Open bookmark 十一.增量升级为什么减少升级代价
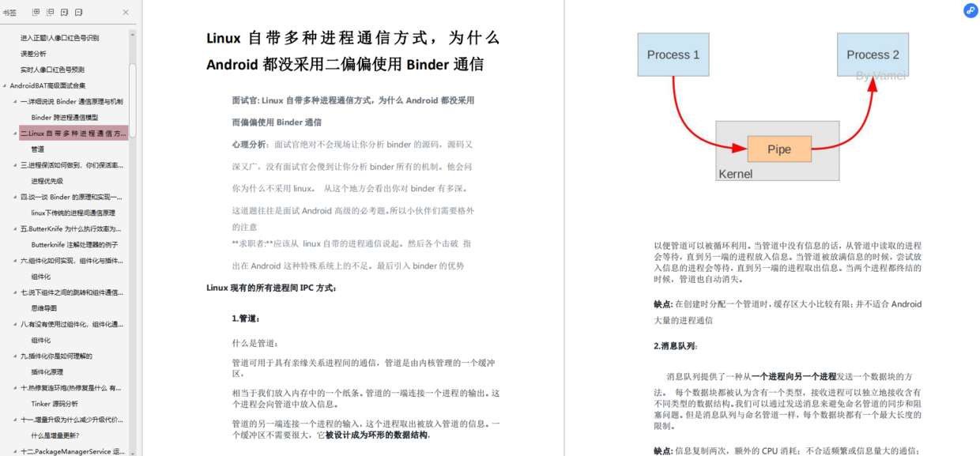Viewport: 980px width, 456px height. pos(72,420)
